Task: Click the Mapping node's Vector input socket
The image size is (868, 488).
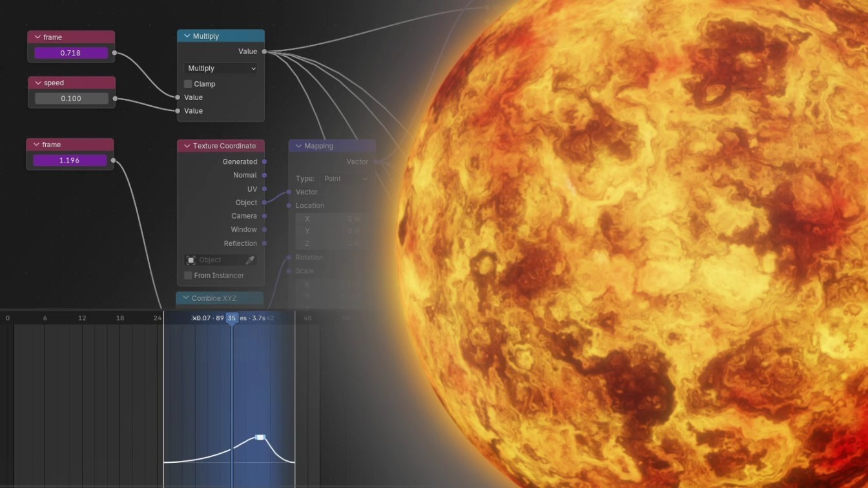Action: pos(289,192)
